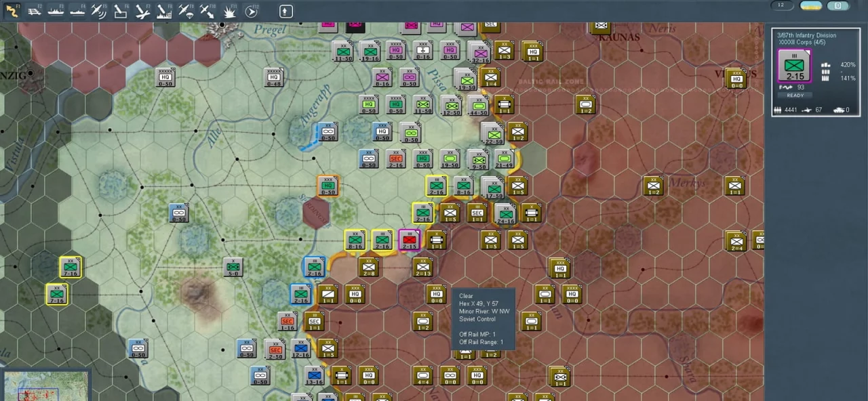Open the weather indicator pill

pos(810,5)
